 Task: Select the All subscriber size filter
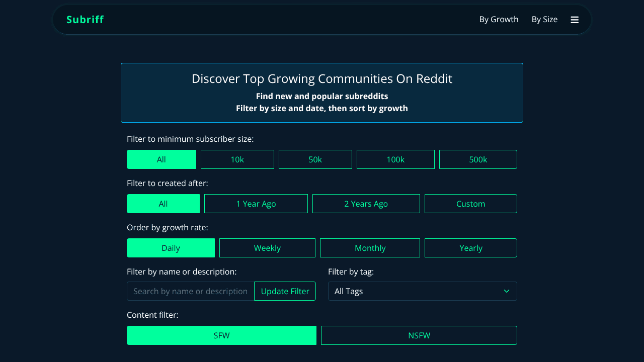tap(162, 159)
